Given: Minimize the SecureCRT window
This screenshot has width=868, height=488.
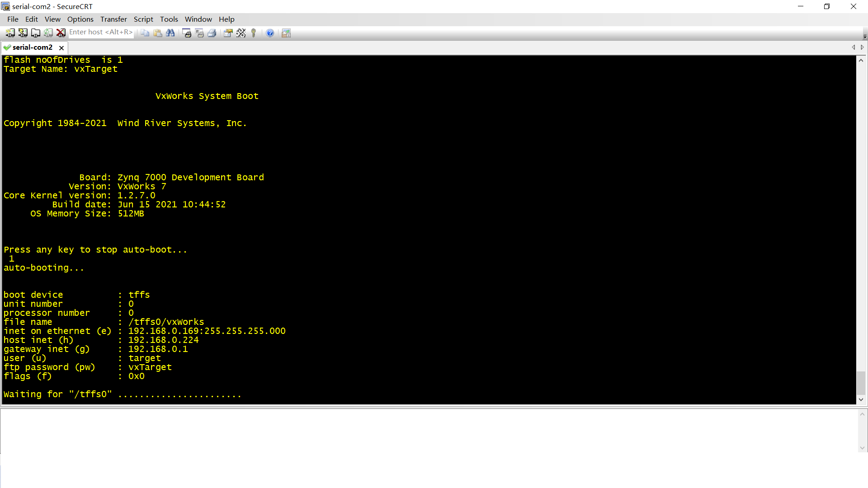Looking at the screenshot, I should [801, 6].
